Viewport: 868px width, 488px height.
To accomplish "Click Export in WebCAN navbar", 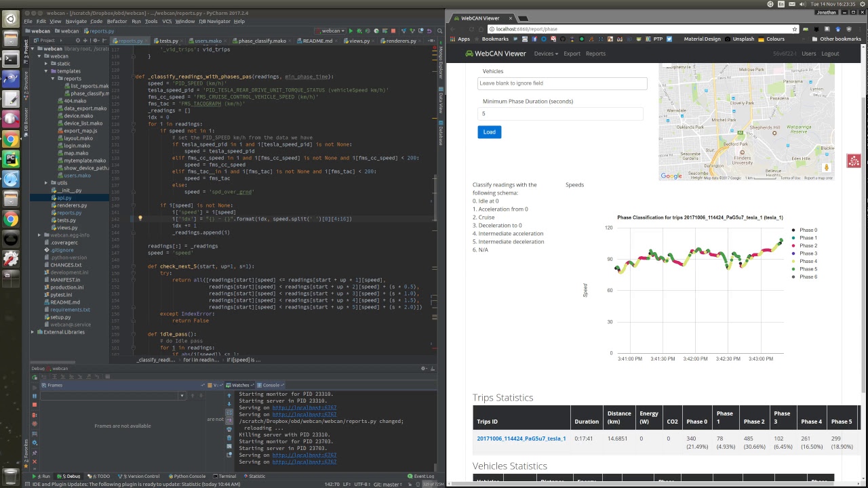I will [x=572, y=54].
